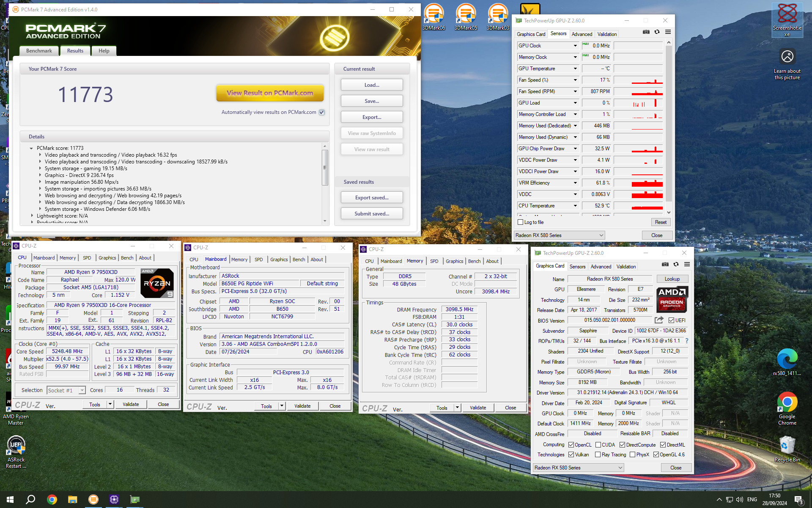Click GPU-Z sensors scrollbar down arrow
This screenshot has width=812, height=508.
(x=669, y=213)
